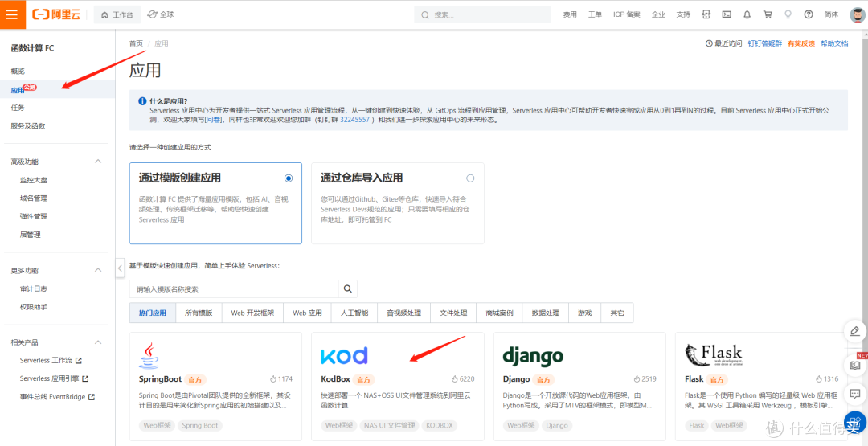Switch to the 商城案例 tab

pyautogui.click(x=499, y=313)
